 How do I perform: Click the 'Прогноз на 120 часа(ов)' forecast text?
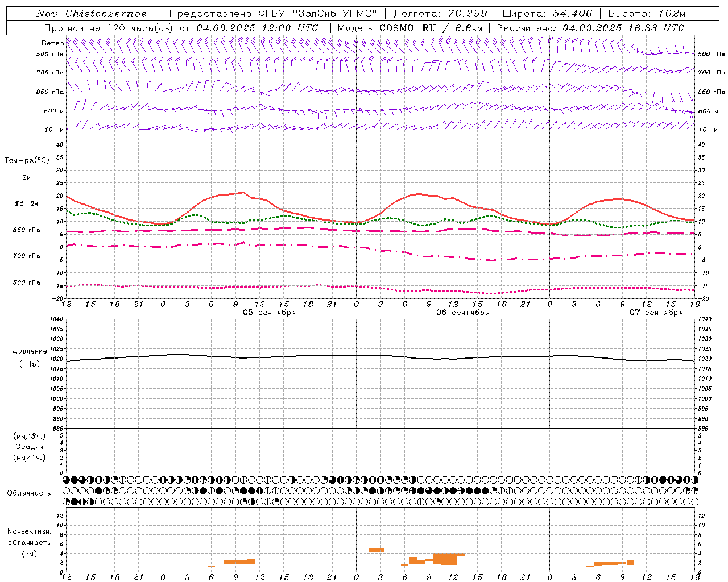(109, 28)
